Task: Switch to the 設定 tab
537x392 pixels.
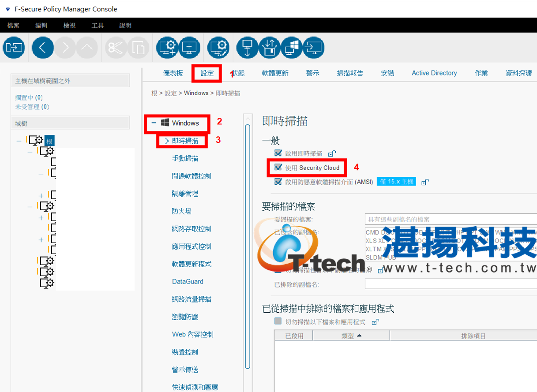Action: 207,73
